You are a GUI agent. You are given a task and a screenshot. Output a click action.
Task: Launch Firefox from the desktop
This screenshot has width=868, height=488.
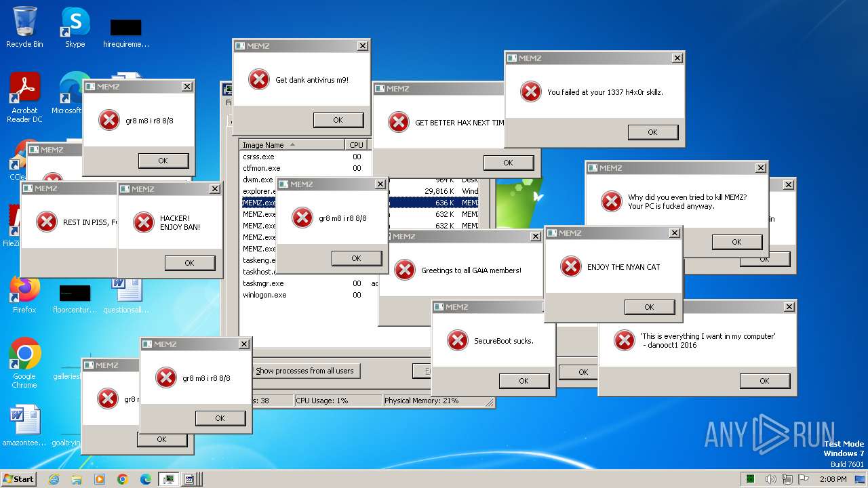point(24,293)
